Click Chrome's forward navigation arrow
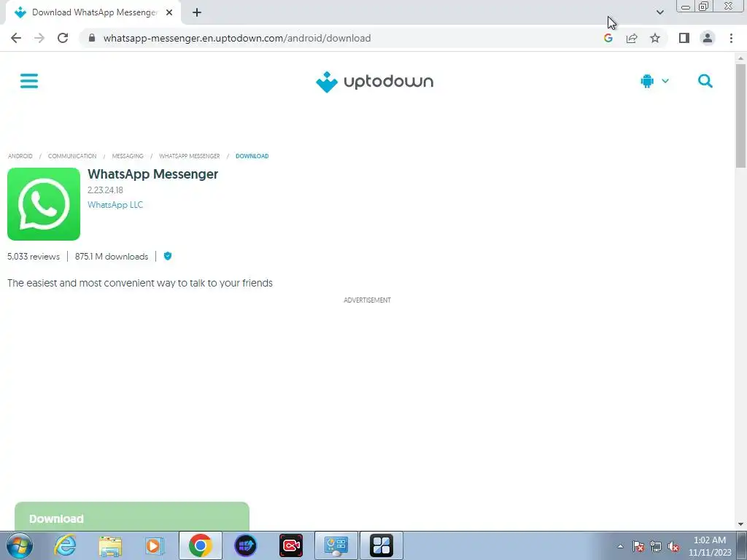 coord(39,38)
